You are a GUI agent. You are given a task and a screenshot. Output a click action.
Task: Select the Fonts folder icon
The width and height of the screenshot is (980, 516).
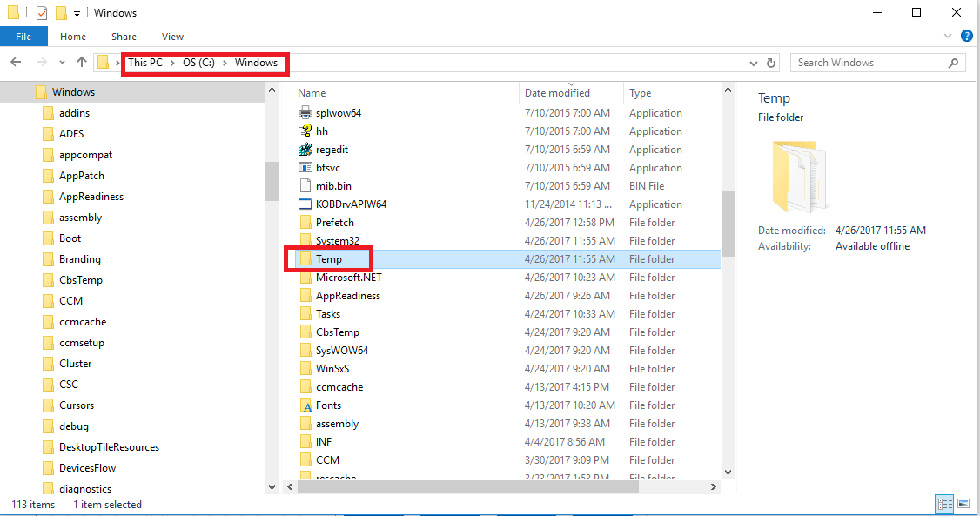[305, 405]
